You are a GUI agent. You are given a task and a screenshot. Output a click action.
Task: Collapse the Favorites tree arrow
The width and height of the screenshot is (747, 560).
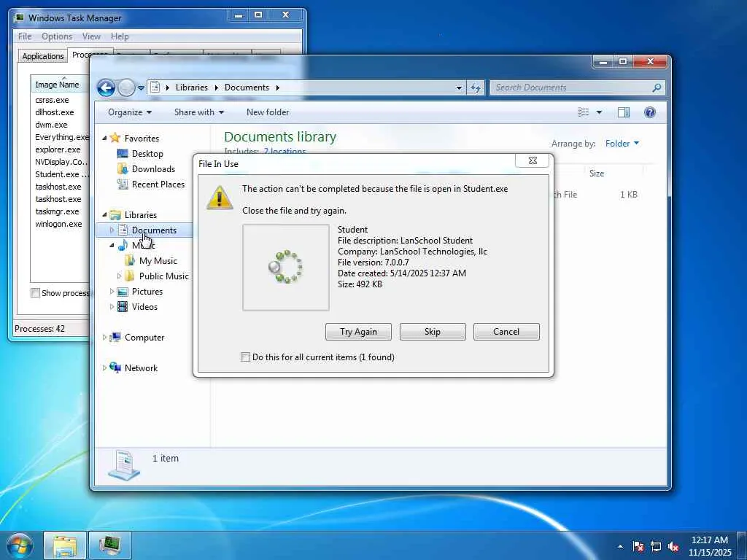pos(104,138)
